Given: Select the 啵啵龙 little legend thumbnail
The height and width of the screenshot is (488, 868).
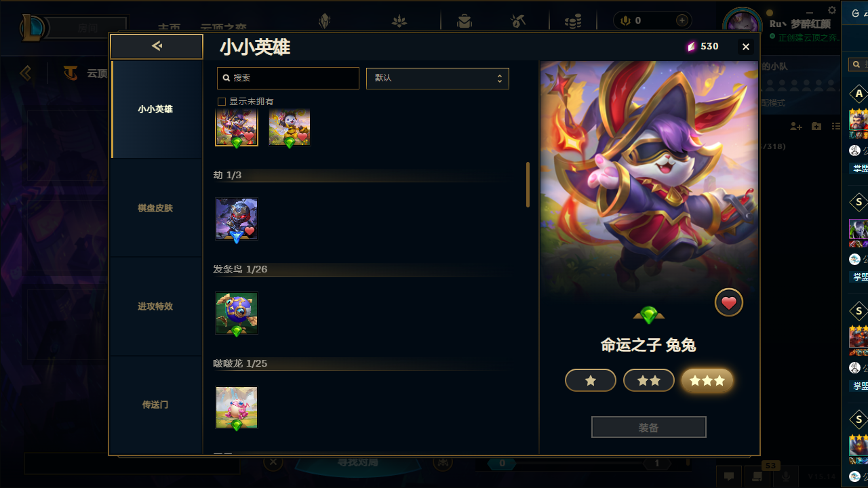Looking at the screenshot, I should (x=237, y=407).
